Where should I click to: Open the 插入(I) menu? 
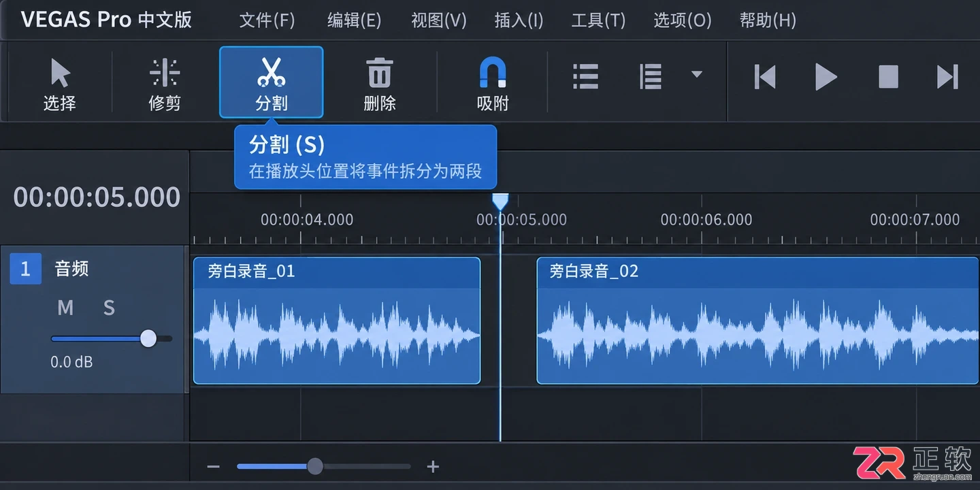pos(519,20)
